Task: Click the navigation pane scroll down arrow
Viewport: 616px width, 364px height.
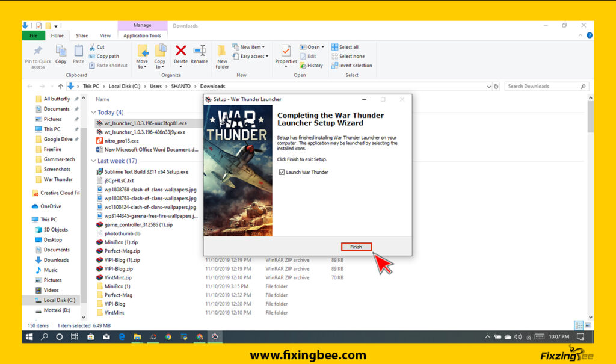Action: [83, 317]
